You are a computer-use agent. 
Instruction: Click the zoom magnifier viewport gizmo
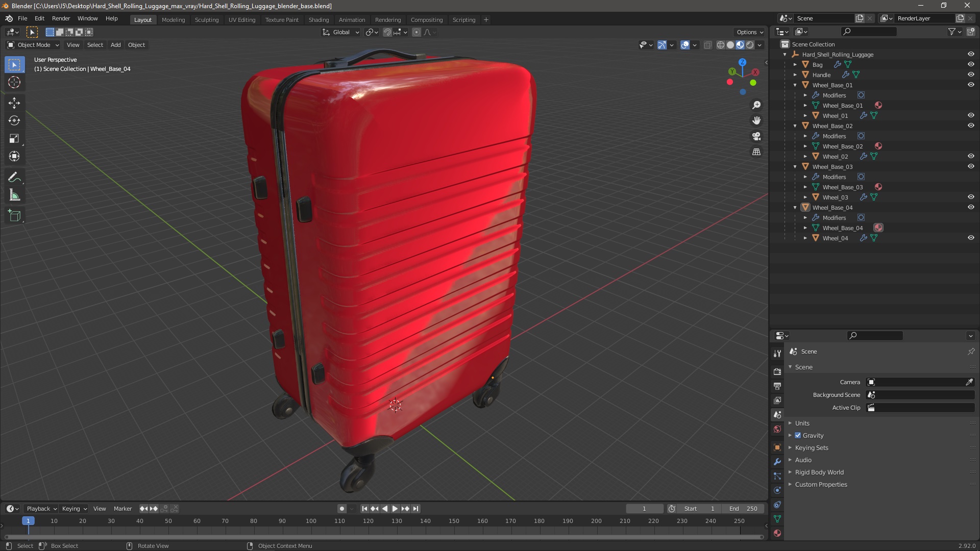(756, 105)
